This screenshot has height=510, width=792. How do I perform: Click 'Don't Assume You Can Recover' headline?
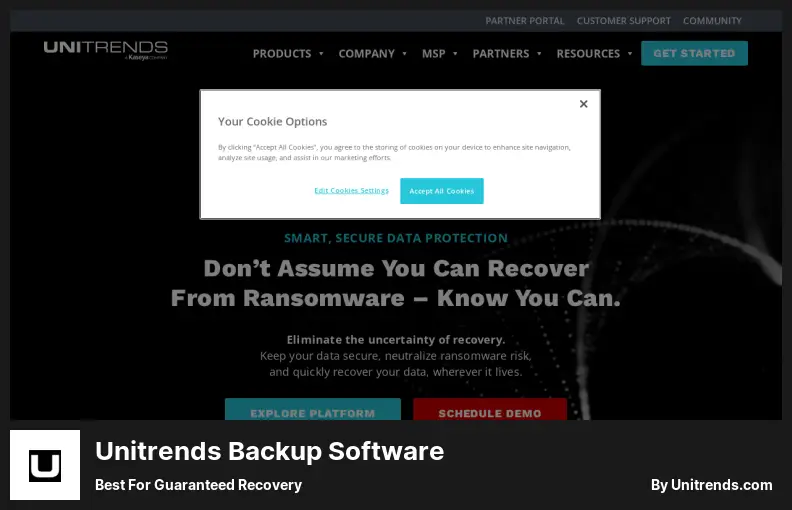point(396,269)
